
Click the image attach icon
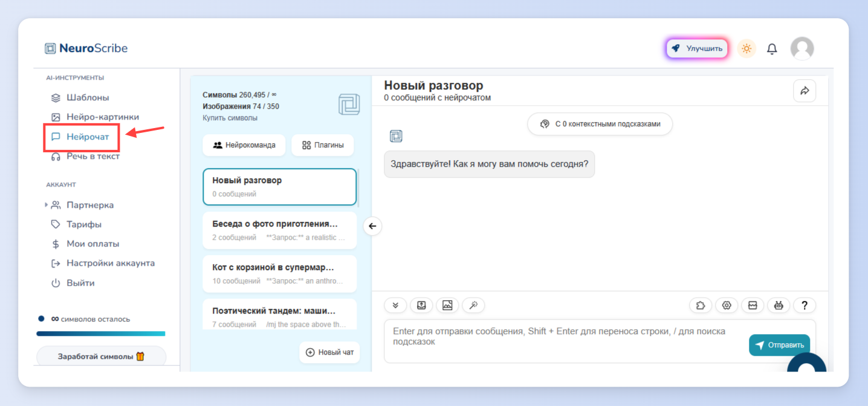(447, 306)
